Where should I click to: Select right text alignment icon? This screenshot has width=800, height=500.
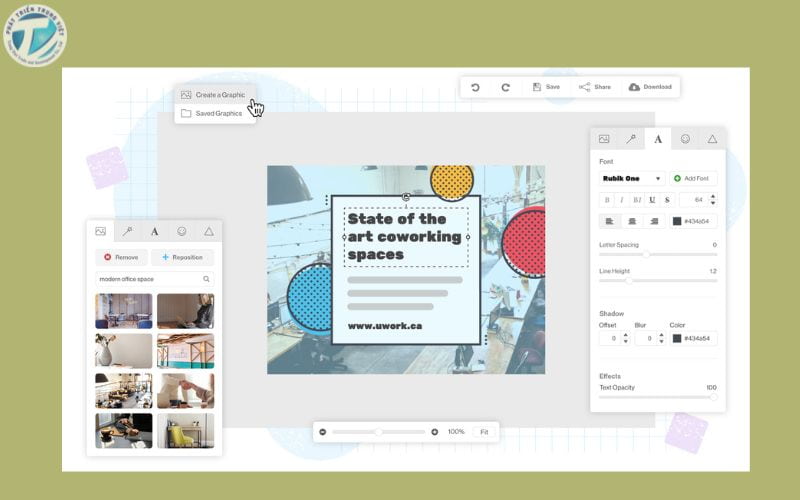(654, 221)
